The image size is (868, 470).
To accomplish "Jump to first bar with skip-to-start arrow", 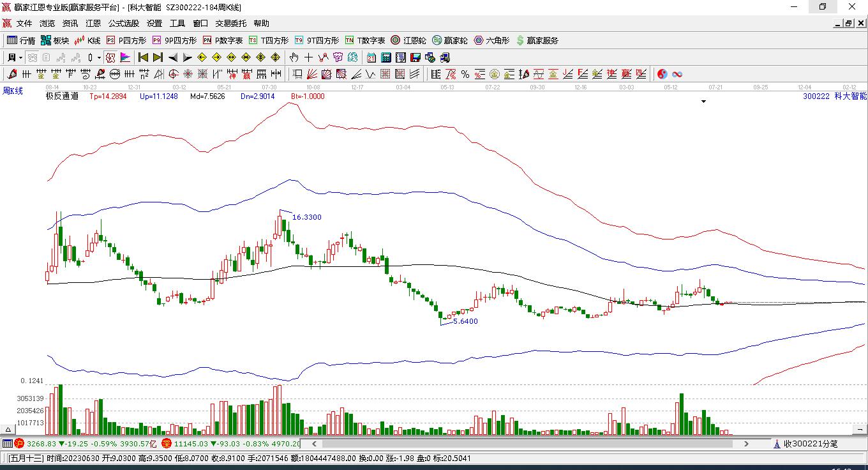I will [x=144, y=57].
